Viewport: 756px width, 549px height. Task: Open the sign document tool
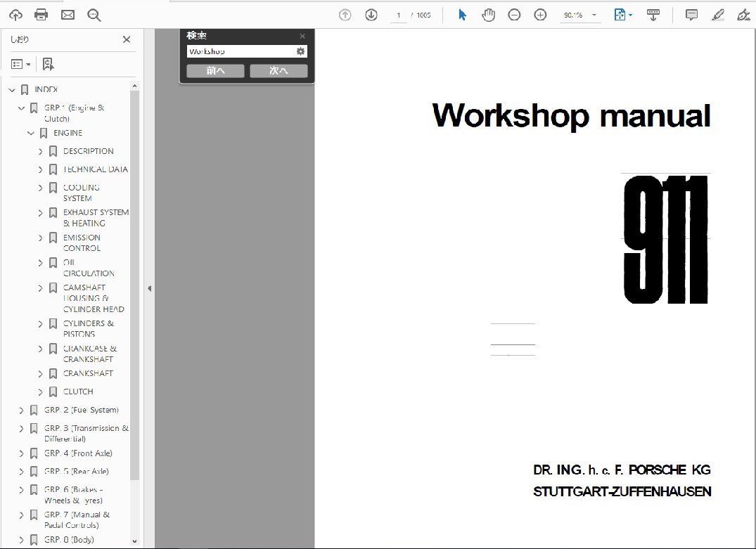pyautogui.click(x=743, y=15)
